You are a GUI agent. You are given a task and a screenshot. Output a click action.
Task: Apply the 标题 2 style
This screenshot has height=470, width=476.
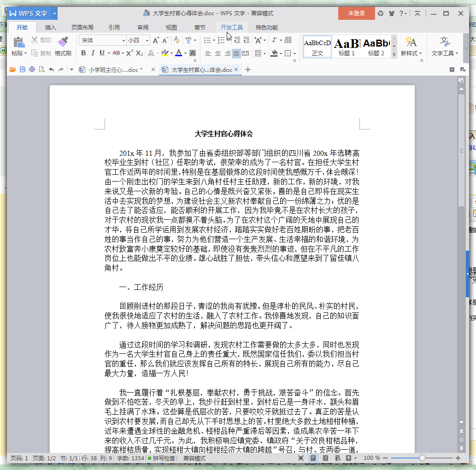[376, 47]
